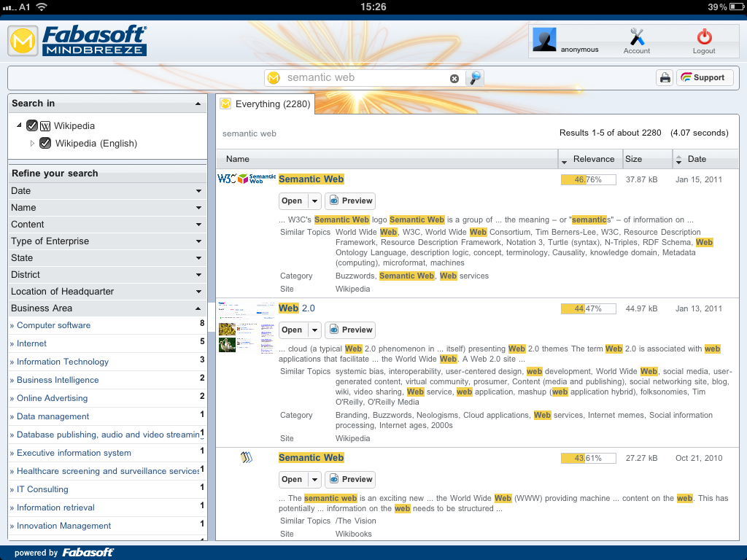Click the Wi-Fi status icon
747x560 pixels.
(42, 7)
